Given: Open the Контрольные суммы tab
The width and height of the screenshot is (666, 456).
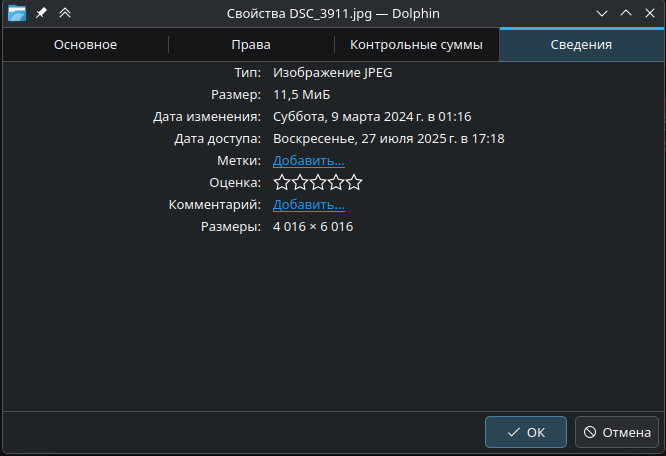Looking at the screenshot, I should coord(416,45).
